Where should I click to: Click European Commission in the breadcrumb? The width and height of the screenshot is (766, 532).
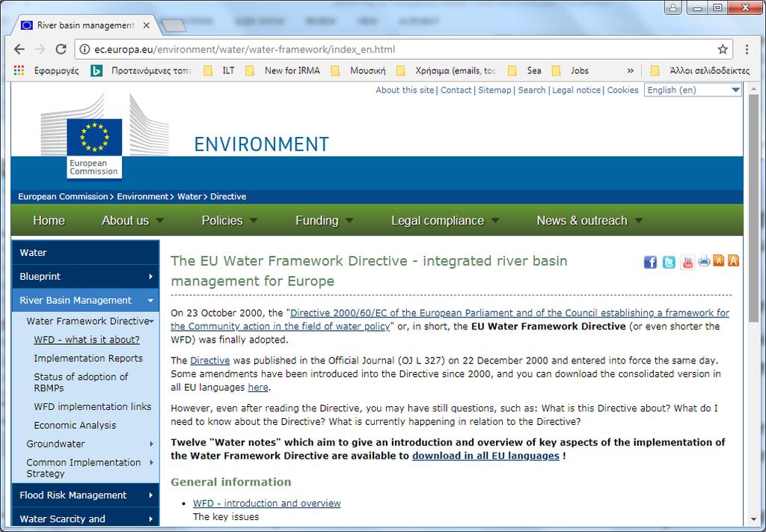coord(63,196)
